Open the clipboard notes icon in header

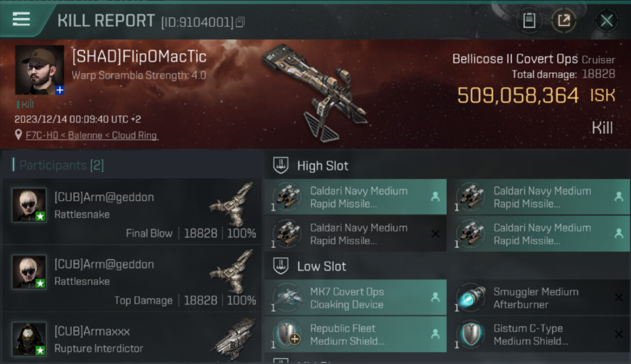(x=529, y=20)
